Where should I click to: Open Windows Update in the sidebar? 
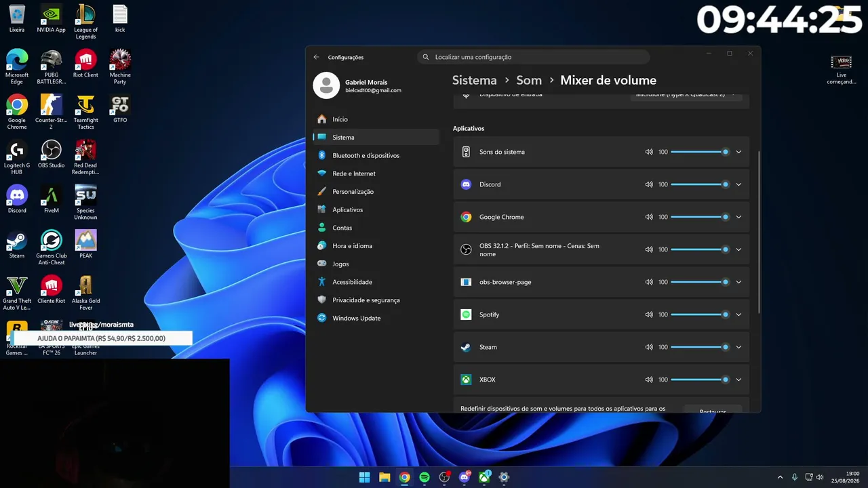click(x=376, y=318)
